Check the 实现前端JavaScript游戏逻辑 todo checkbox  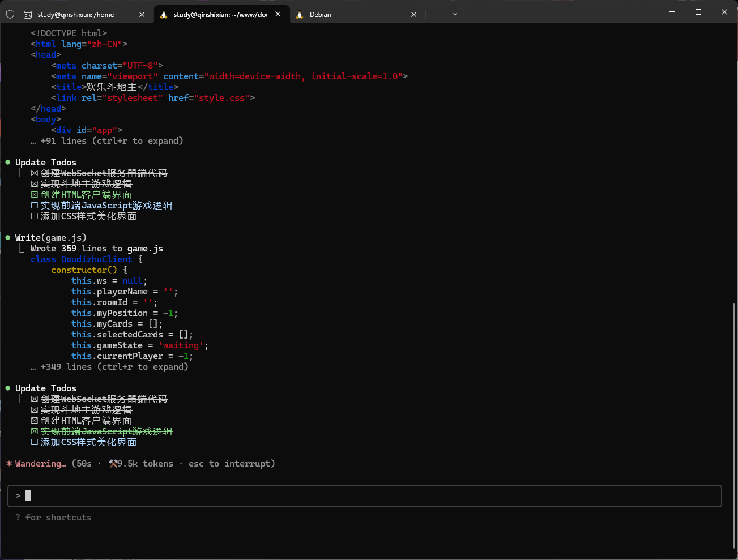pyautogui.click(x=34, y=205)
